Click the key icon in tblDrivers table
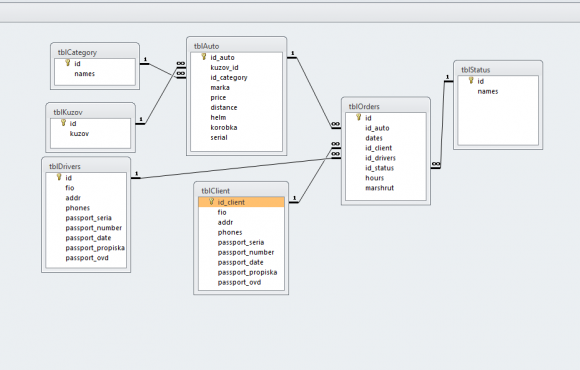Image resolution: width=580 pixels, height=370 pixels. [x=59, y=177]
